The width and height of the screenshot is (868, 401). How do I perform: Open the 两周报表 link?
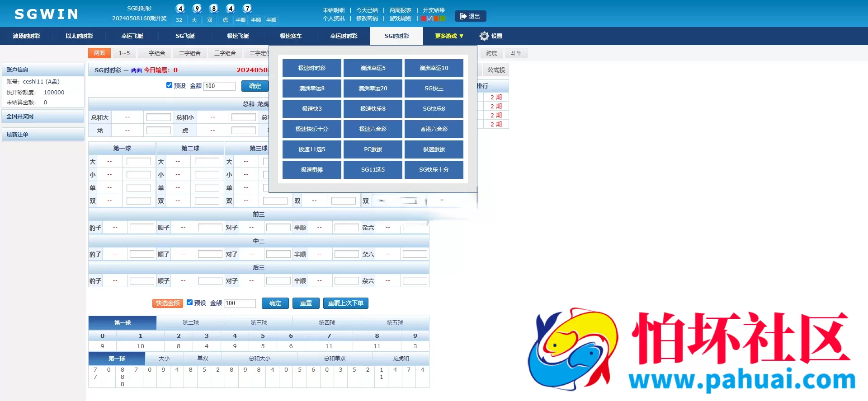[401, 10]
